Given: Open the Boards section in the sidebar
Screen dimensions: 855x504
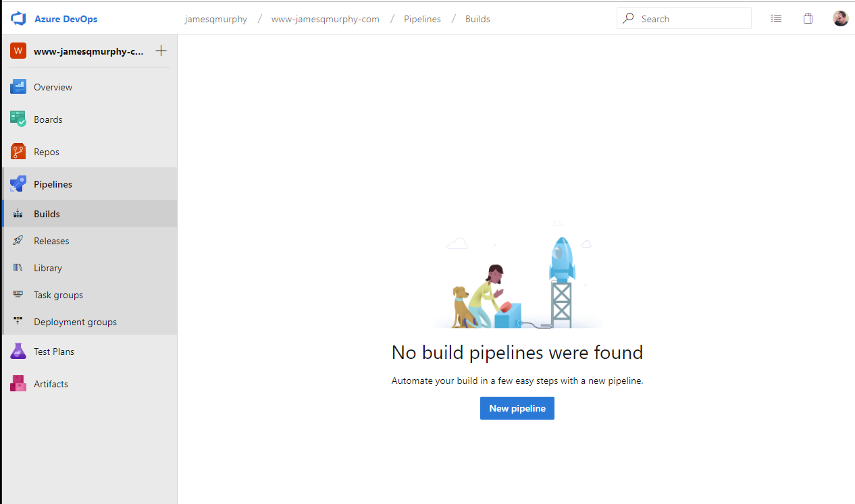Looking at the screenshot, I should (x=47, y=119).
